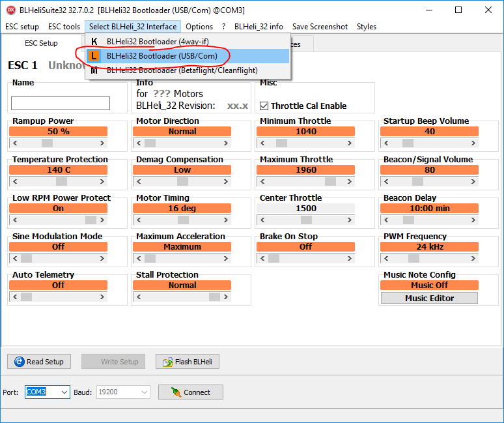Increase Maximum Throttle with right arrow
The height and width of the screenshot is (423, 504).
point(350,182)
